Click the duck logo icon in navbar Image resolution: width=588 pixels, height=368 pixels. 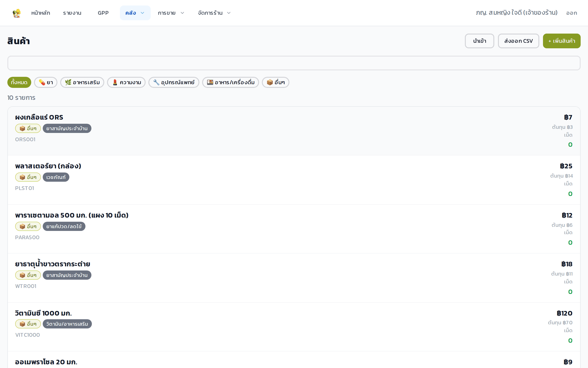pyautogui.click(x=17, y=13)
